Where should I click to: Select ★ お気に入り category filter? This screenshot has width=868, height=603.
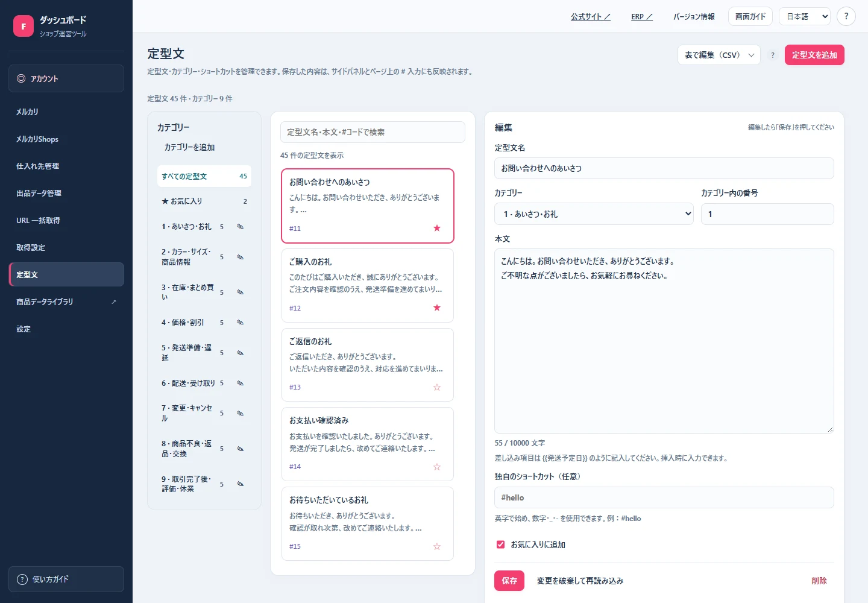click(204, 201)
